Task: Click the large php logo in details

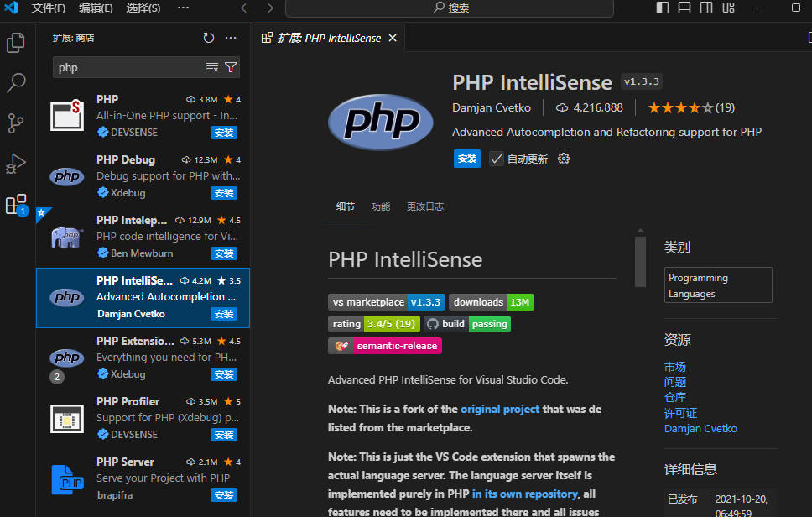Action: [381, 122]
